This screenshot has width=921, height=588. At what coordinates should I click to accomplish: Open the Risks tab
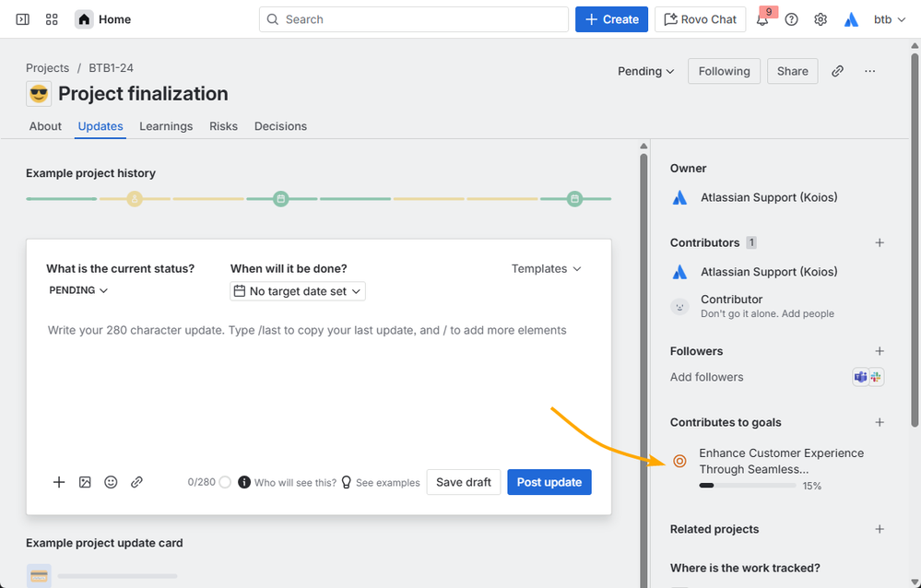click(x=223, y=126)
